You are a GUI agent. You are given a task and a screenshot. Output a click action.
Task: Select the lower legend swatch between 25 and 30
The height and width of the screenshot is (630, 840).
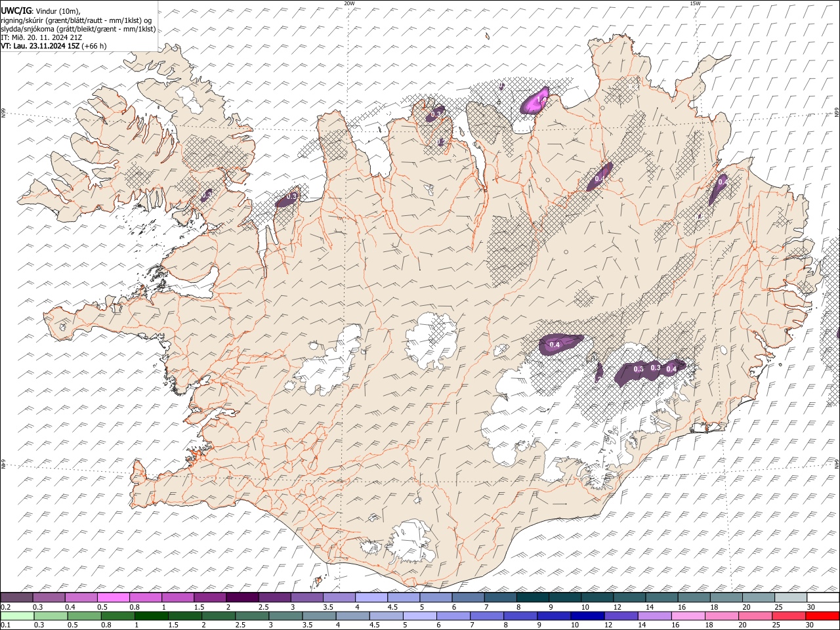[x=788, y=616]
